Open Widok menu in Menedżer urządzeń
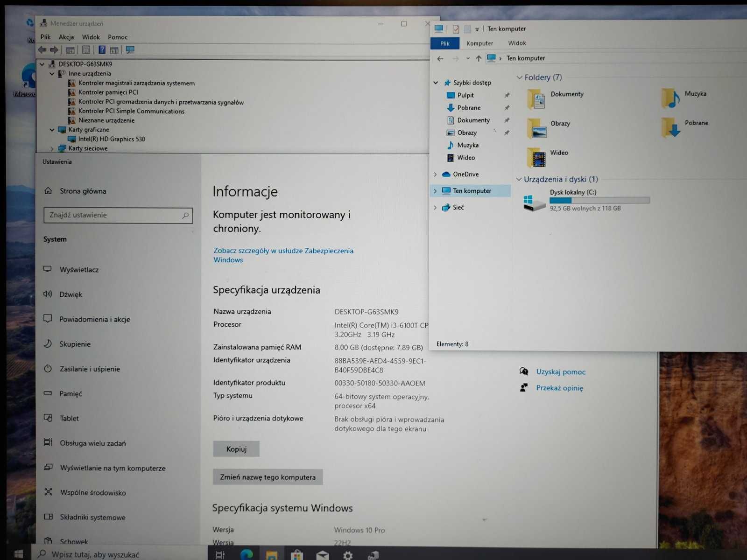Screen dimensions: 747x560 91,37
